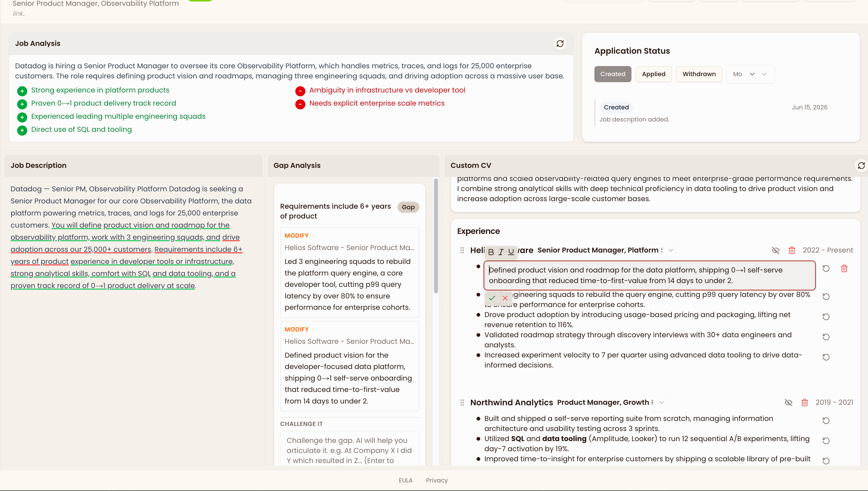Confirm the bullet edit with the green checkmark

pos(492,298)
